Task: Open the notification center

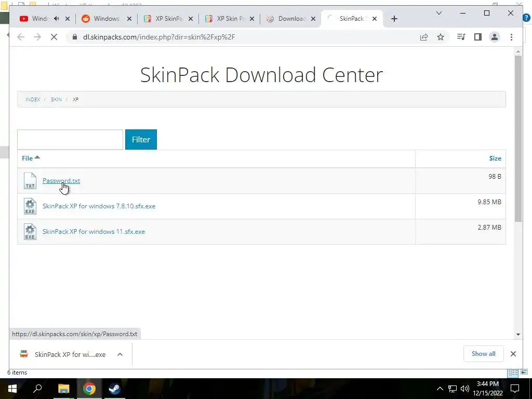Action: (x=515, y=389)
